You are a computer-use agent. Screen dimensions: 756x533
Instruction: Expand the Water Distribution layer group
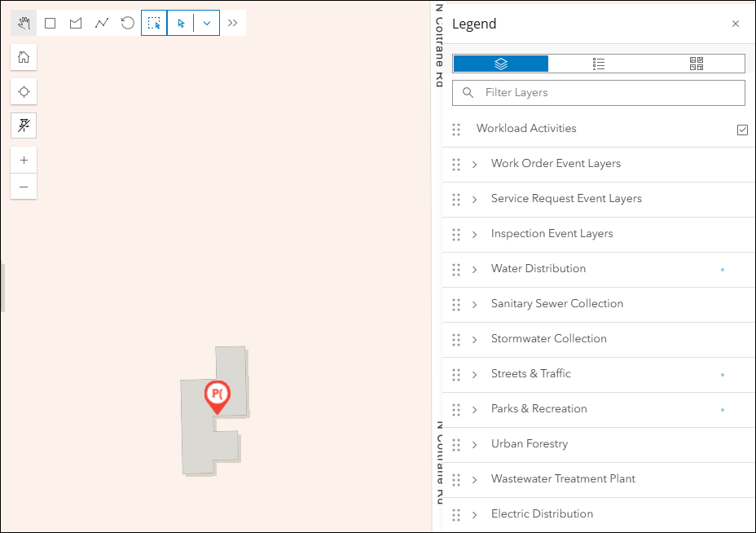point(474,269)
